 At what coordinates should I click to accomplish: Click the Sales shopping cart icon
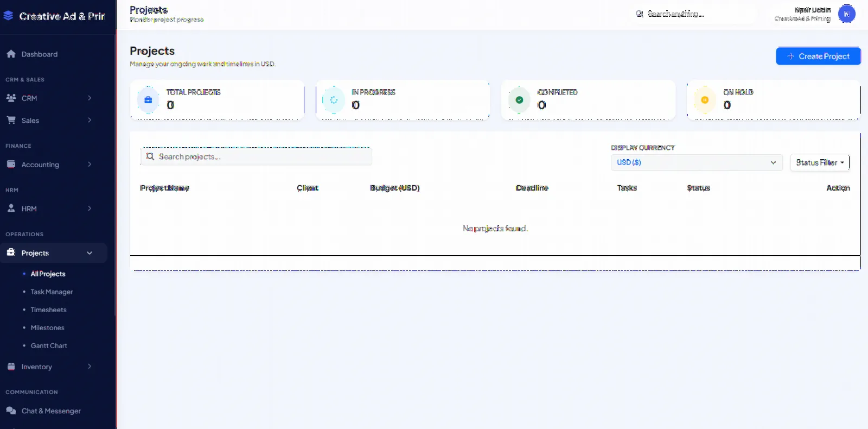[11, 120]
